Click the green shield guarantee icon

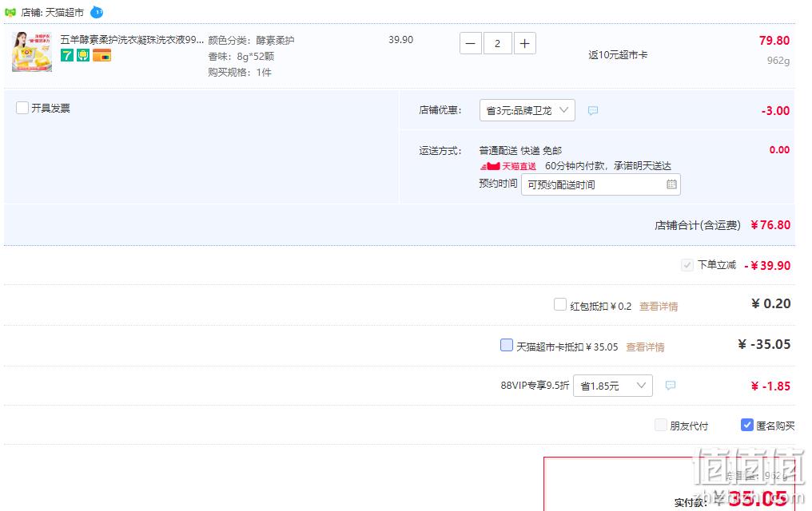tap(83, 55)
